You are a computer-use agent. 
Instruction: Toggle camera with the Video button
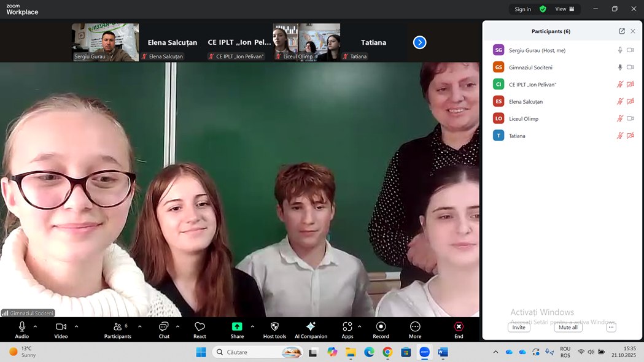(61, 326)
